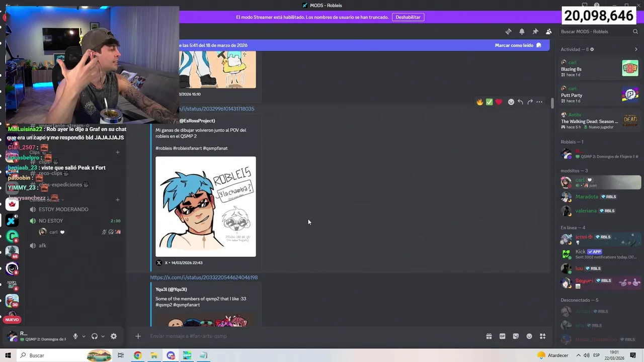Image resolution: width=644 pixels, height=362 pixels.
Task: Open red crown server icon
Action: coord(12,204)
